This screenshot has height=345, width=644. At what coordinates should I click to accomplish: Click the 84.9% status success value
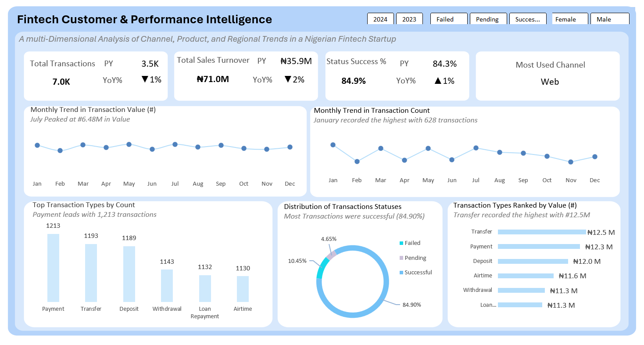354,81
